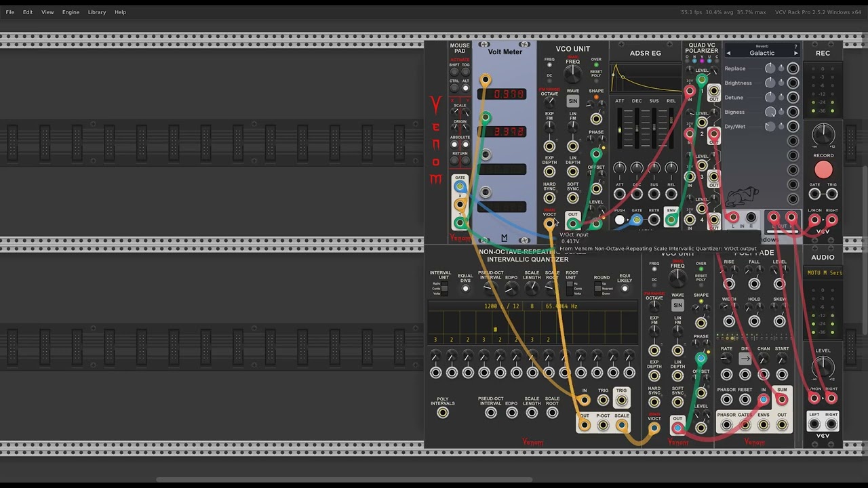Click the GATE input jack on ADSR EG
Image resolution: width=868 pixels, height=488 pixels.
637,220
